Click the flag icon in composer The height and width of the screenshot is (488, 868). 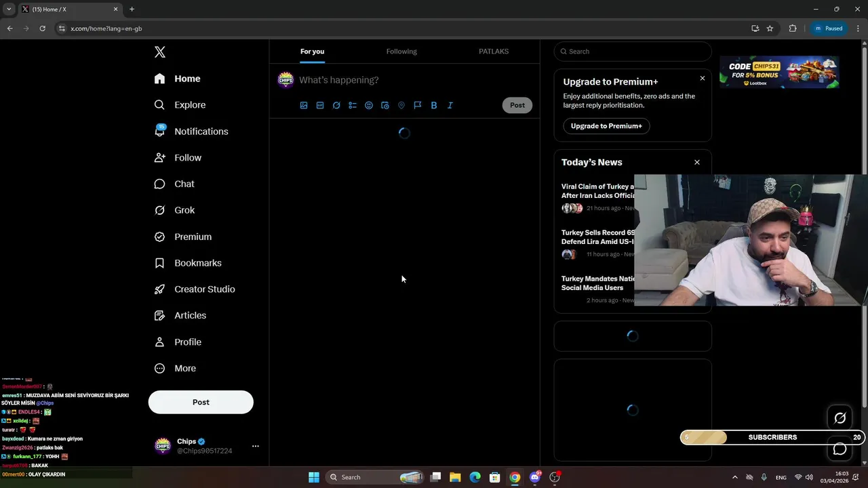coord(418,105)
